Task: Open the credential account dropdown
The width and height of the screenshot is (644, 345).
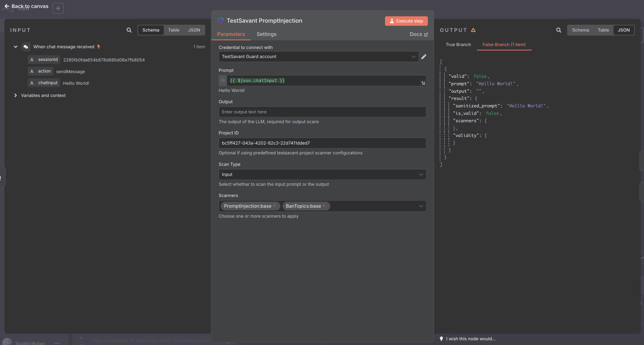Action: click(x=318, y=57)
